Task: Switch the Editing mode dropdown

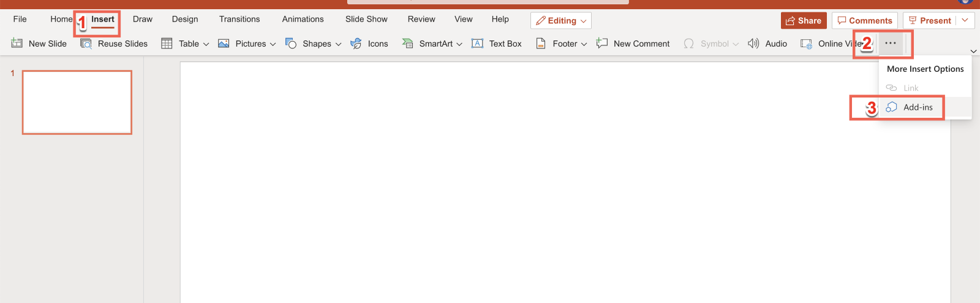Action: (x=561, y=21)
